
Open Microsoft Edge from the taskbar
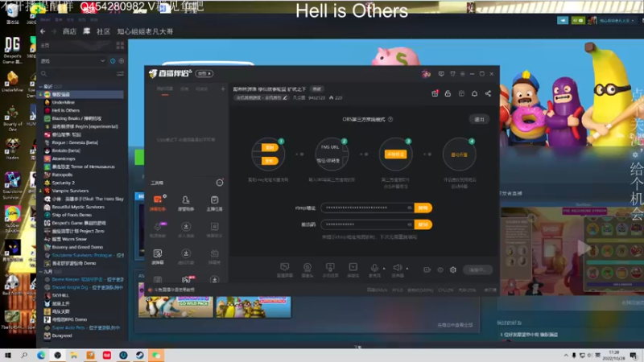tap(41, 355)
